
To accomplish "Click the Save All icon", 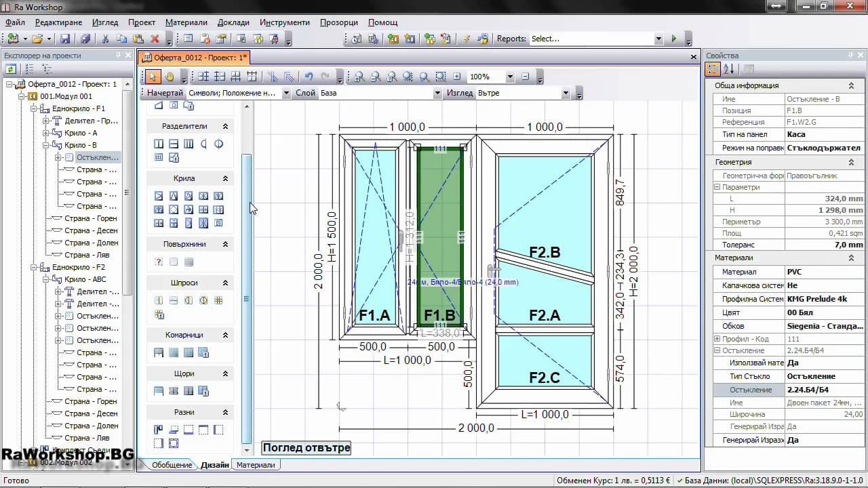I will point(85,39).
